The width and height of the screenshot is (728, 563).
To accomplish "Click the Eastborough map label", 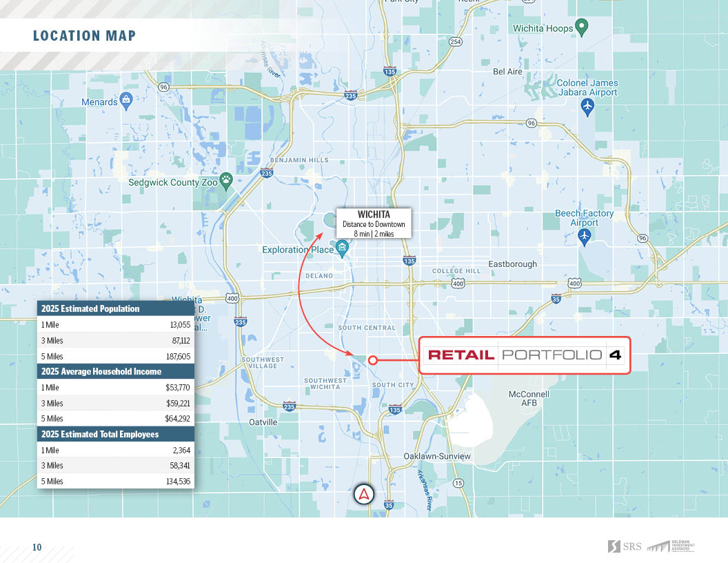I will [x=513, y=264].
